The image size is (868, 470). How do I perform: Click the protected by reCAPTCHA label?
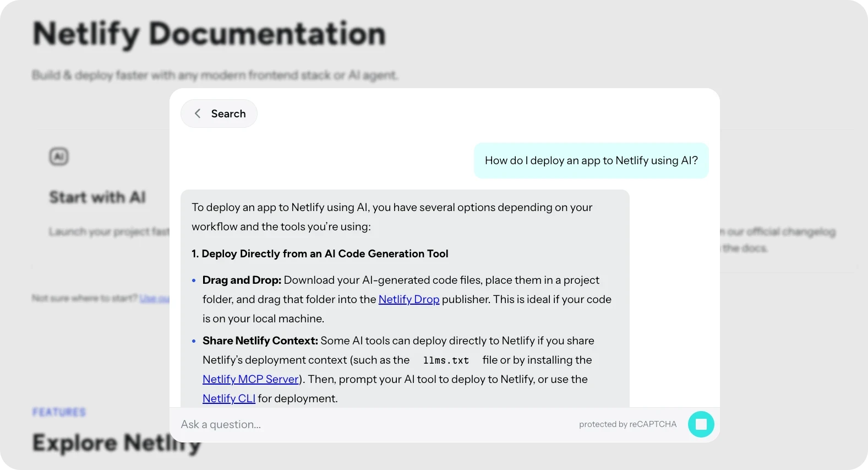(x=627, y=424)
